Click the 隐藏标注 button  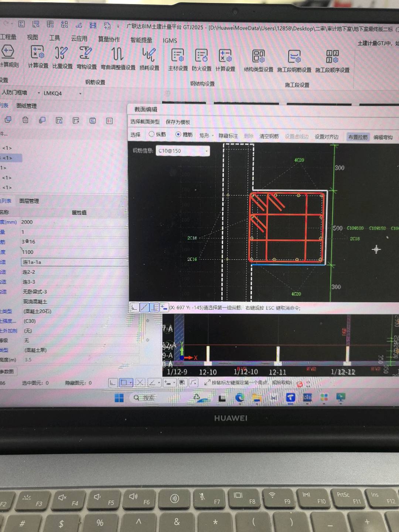click(228, 136)
